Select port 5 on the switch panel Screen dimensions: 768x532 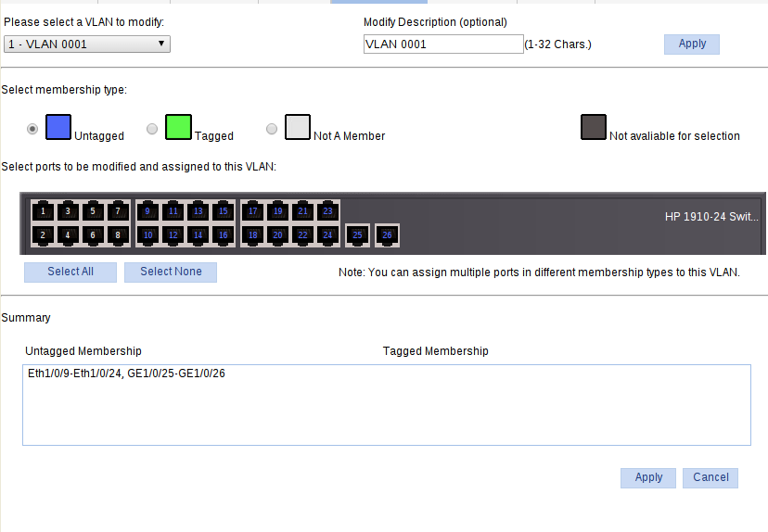[93, 211]
